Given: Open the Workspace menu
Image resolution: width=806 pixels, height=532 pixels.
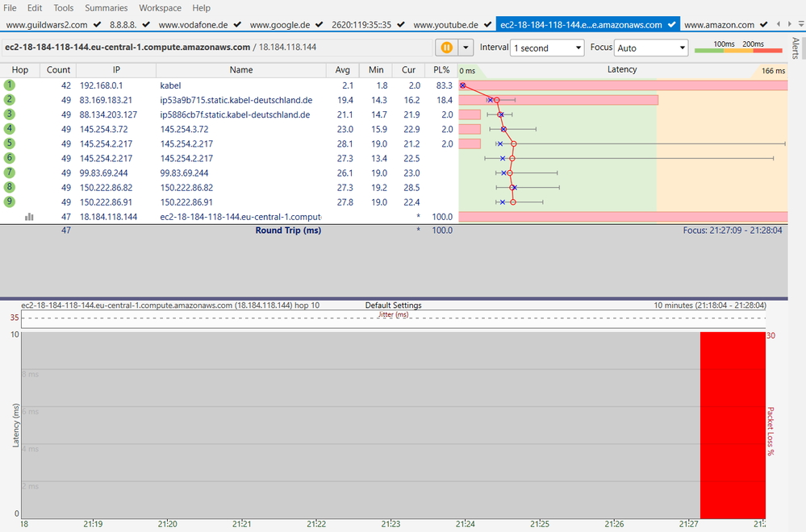Looking at the screenshot, I should tap(160, 8).
